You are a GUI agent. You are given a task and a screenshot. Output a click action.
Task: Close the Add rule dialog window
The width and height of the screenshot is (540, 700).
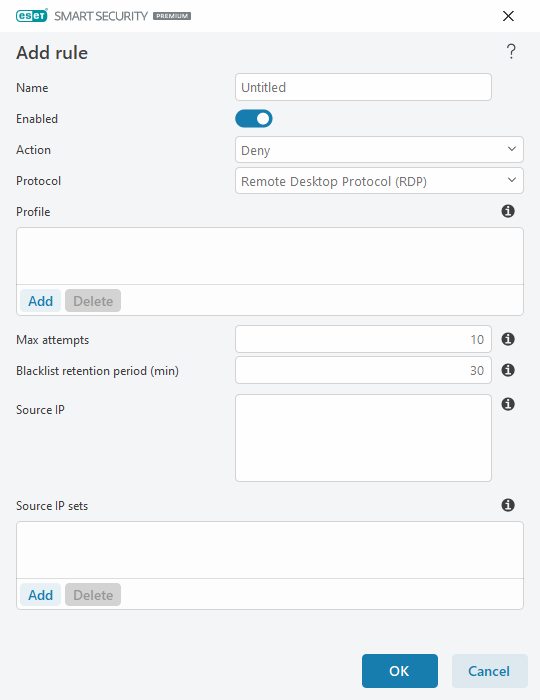[508, 16]
